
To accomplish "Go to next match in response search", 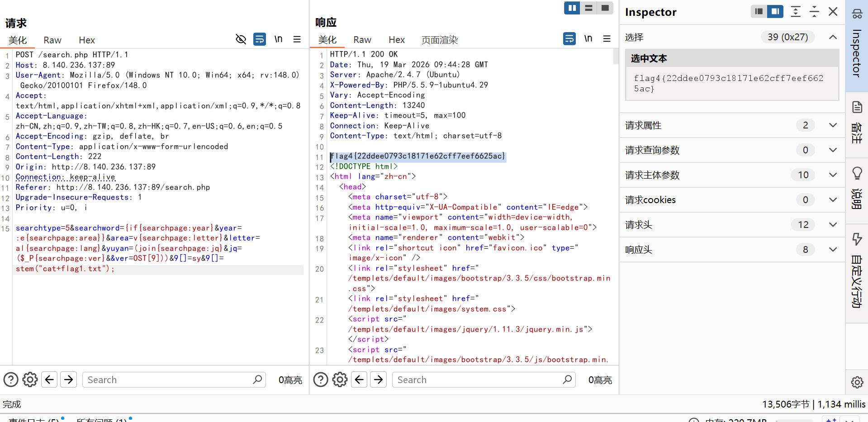I will click(x=379, y=379).
